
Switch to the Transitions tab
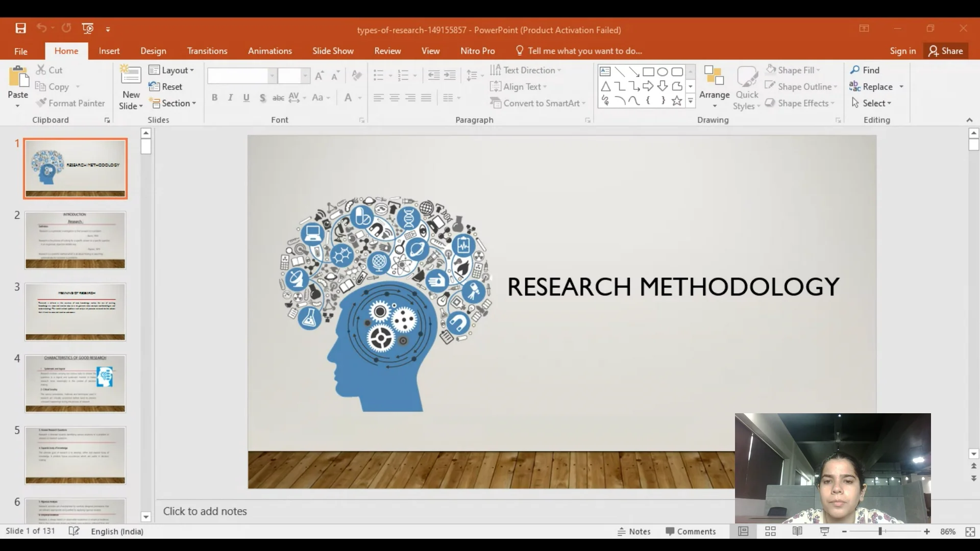pos(207,51)
